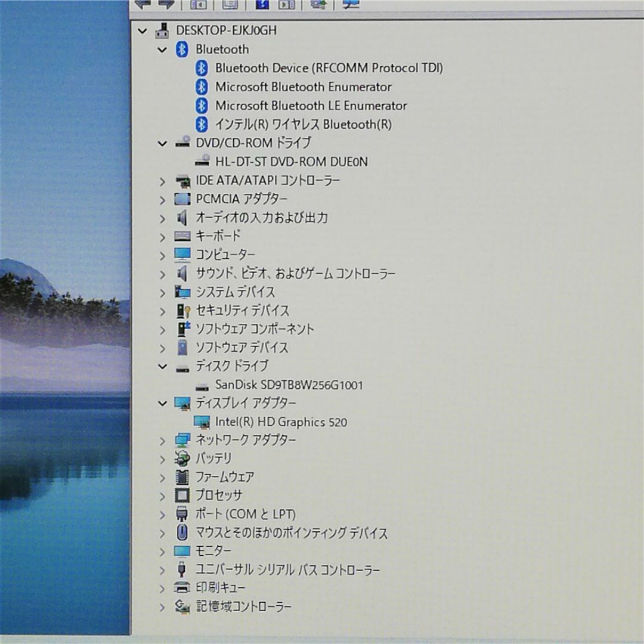Click the キーボード label
644x644 pixels.
(218, 236)
